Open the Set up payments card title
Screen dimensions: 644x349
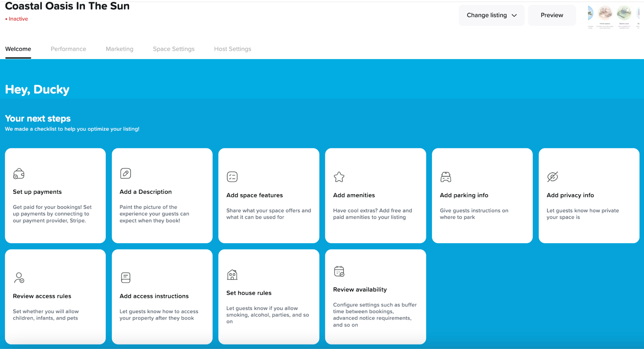(37, 192)
